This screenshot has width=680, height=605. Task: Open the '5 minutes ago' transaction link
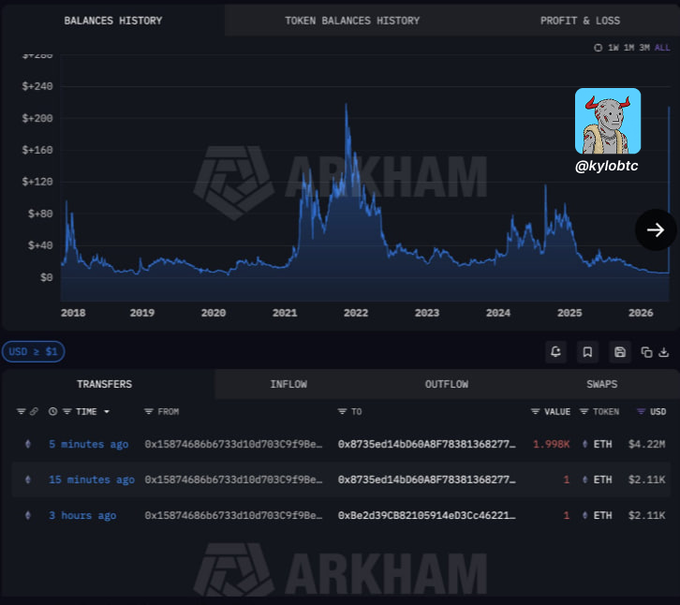pyautogui.click(x=88, y=444)
